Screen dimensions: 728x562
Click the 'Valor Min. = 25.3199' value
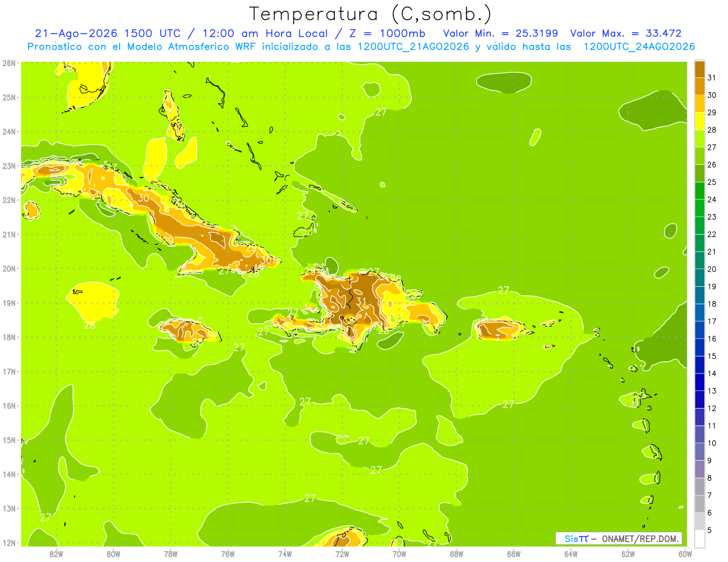click(x=500, y=33)
